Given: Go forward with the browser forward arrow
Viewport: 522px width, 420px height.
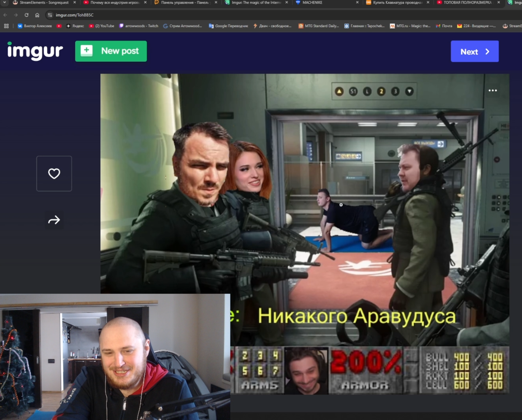Looking at the screenshot, I should tap(16, 15).
